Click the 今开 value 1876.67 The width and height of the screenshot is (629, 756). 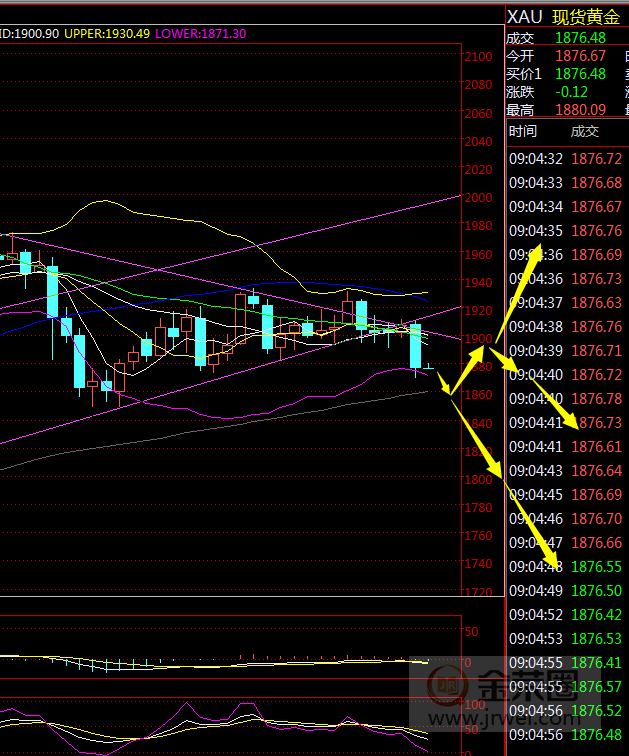[583, 56]
